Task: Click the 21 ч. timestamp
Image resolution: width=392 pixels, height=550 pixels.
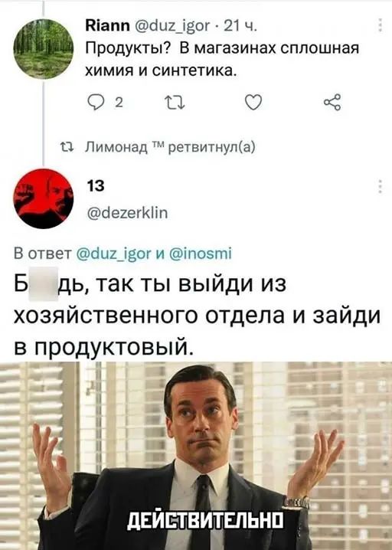Action: point(240,25)
